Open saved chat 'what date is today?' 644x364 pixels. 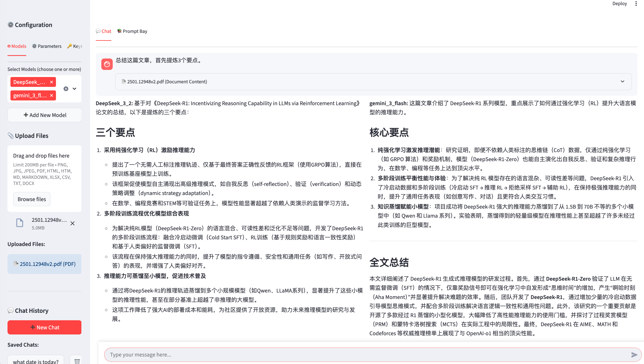pos(36,361)
